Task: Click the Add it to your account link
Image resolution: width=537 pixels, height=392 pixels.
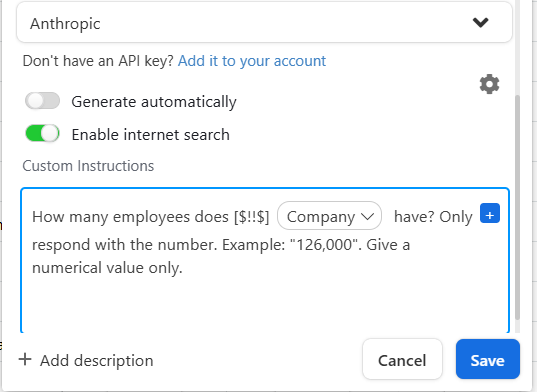Action: [x=252, y=61]
